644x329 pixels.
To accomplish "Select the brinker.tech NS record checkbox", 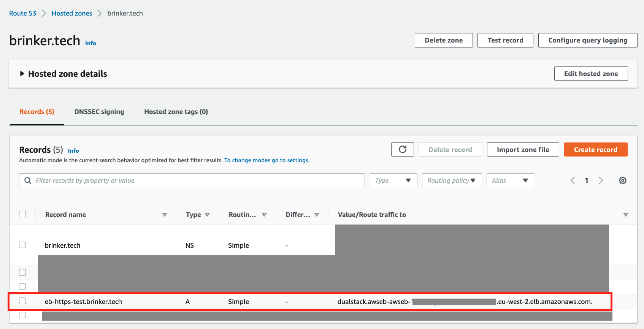I will click(22, 245).
